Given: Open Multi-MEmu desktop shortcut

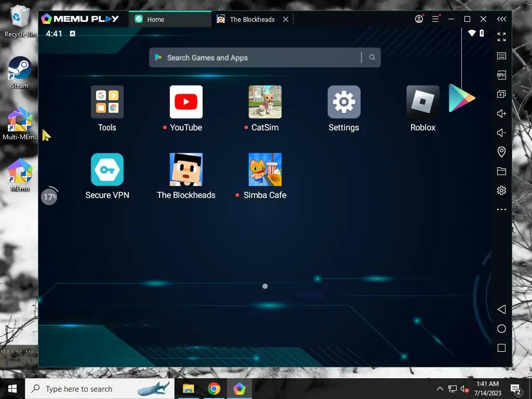Looking at the screenshot, I should pyautogui.click(x=20, y=124).
